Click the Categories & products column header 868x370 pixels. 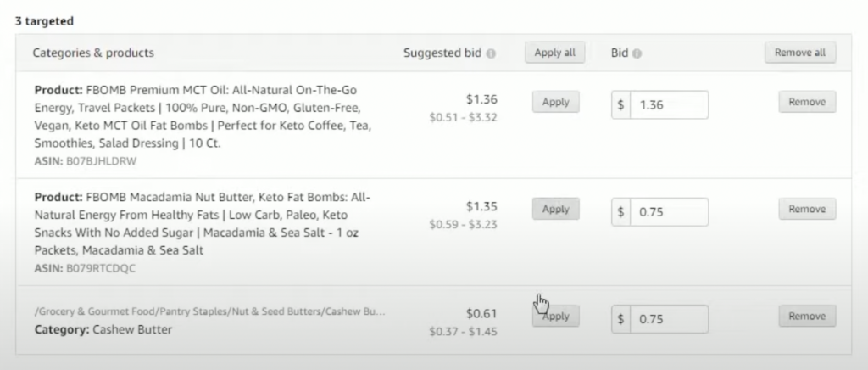pyautogui.click(x=93, y=53)
